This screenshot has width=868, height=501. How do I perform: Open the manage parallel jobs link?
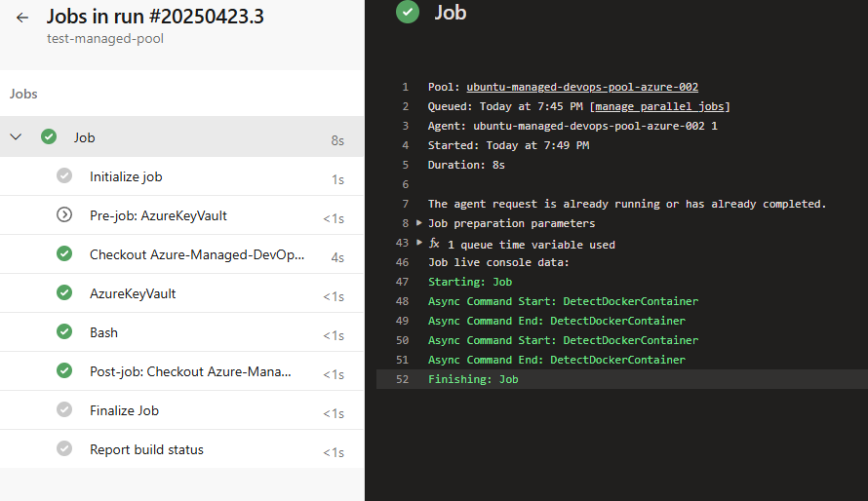tap(660, 106)
